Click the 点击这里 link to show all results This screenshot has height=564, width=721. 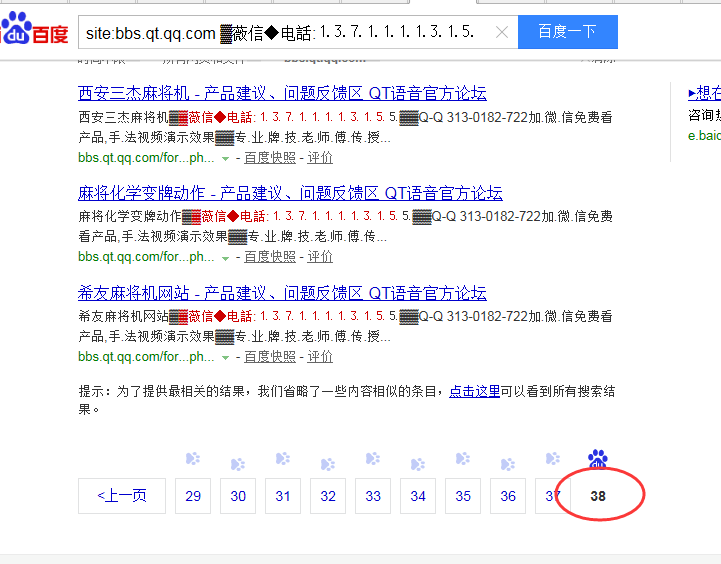tap(474, 391)
